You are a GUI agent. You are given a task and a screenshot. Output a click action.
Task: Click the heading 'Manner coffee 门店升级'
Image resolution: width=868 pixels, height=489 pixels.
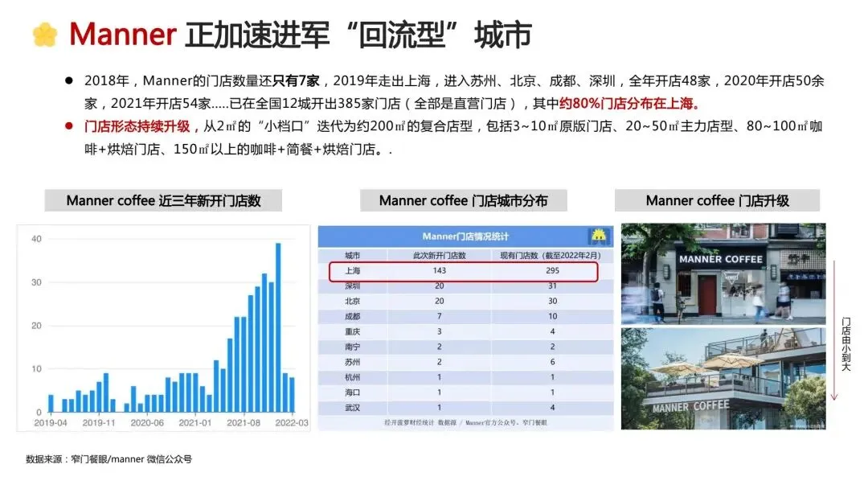[717, 200]
